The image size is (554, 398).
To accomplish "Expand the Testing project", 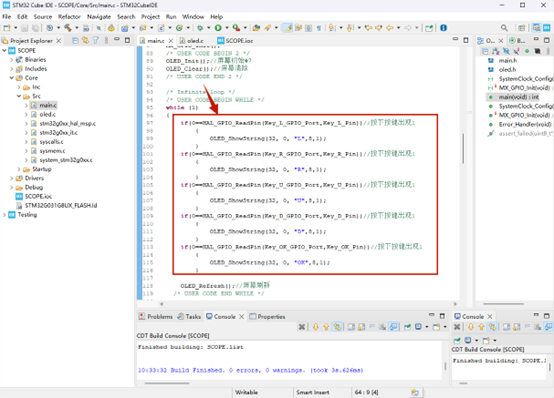I will coord(4,215).
